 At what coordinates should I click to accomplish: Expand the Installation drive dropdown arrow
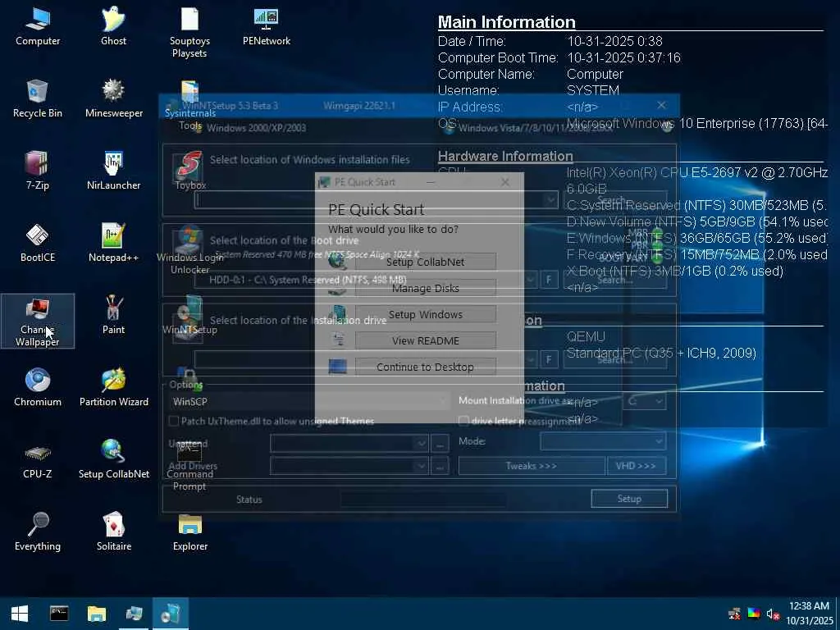coord(531,359)
